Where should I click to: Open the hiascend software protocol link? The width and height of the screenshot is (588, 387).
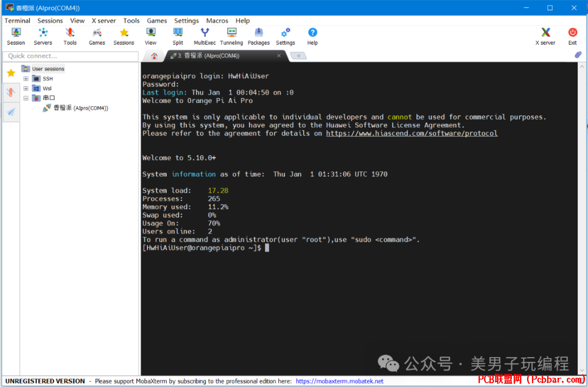click(x=412, y=133)
